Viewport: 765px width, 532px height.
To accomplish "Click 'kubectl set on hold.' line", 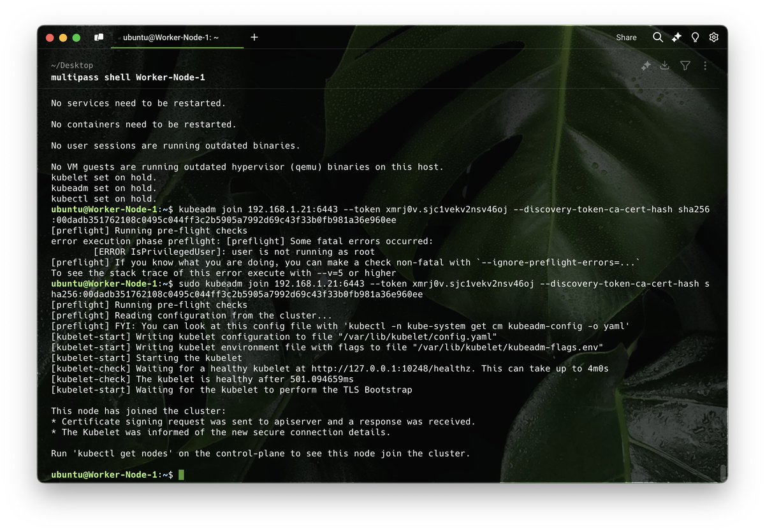I will click(x=104, y=199).
